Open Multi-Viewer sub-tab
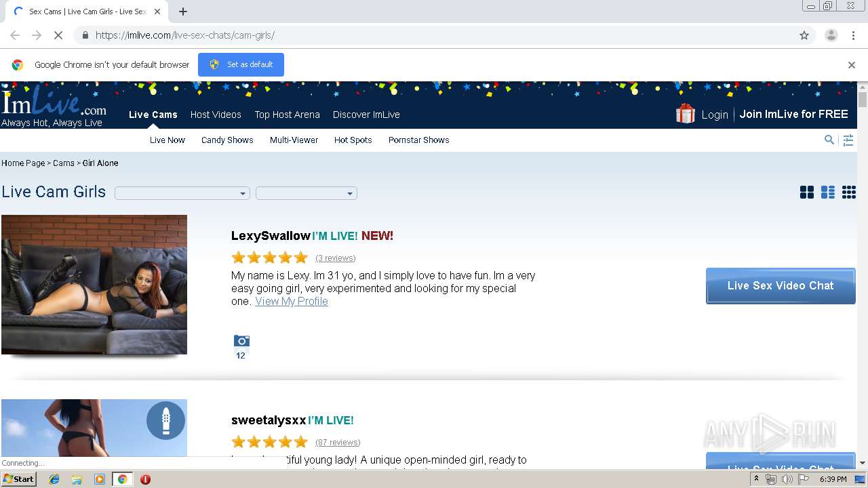This screenshot has width=868, height=488. pyautogui.click(x=294, y=140)
